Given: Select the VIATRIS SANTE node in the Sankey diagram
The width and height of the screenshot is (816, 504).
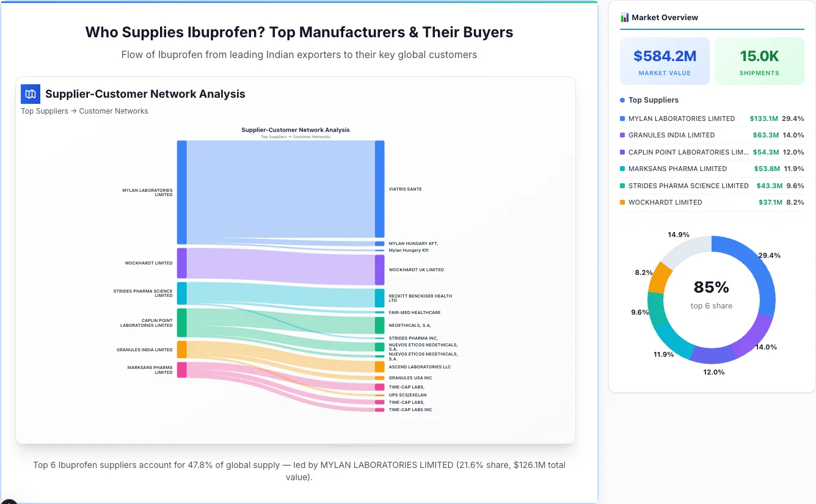Looking at the screenshot, I should pyautogui.click(x=379, y=186).
